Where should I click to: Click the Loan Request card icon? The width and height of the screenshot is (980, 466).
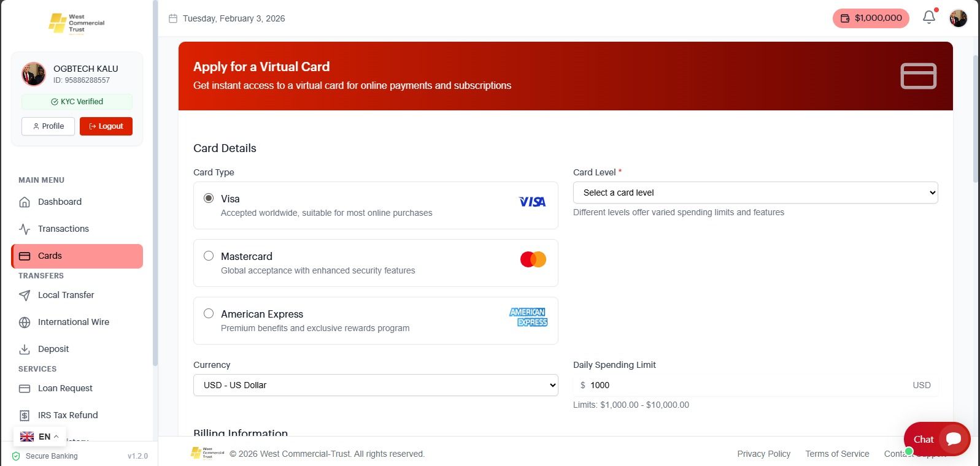pyautogui.click(x=25, y=388)
